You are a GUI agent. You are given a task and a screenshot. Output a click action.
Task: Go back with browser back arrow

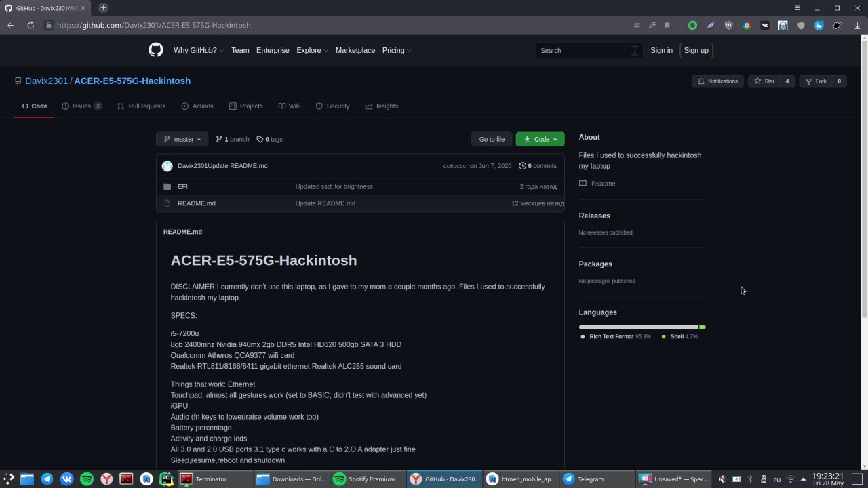coord(11,25)
